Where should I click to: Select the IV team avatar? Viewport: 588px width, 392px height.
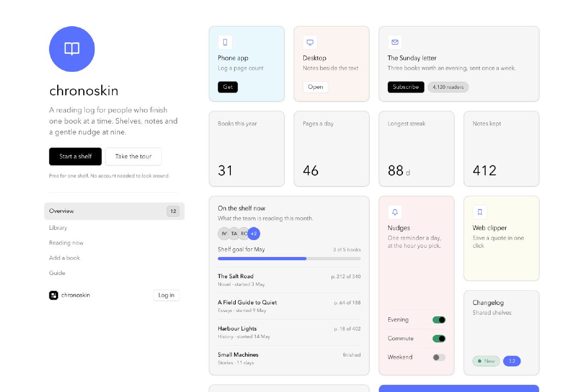[224, 234]
